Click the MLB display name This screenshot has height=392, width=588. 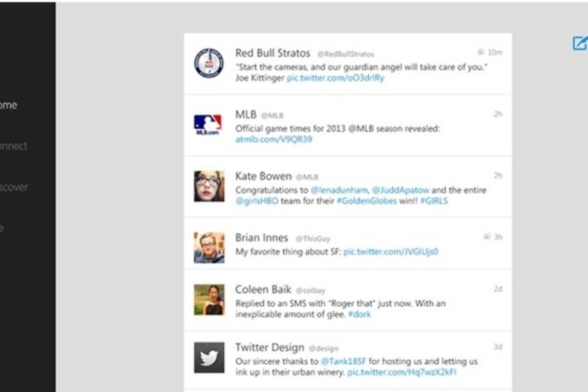(x=245, y=114)
